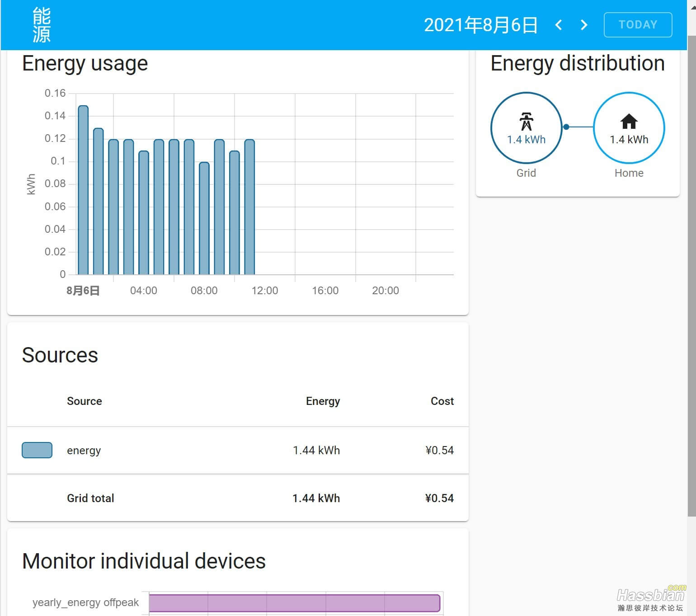Go to the previous day arrow
Viewport: 696px width, 616px height.
(x=559, y=25)
